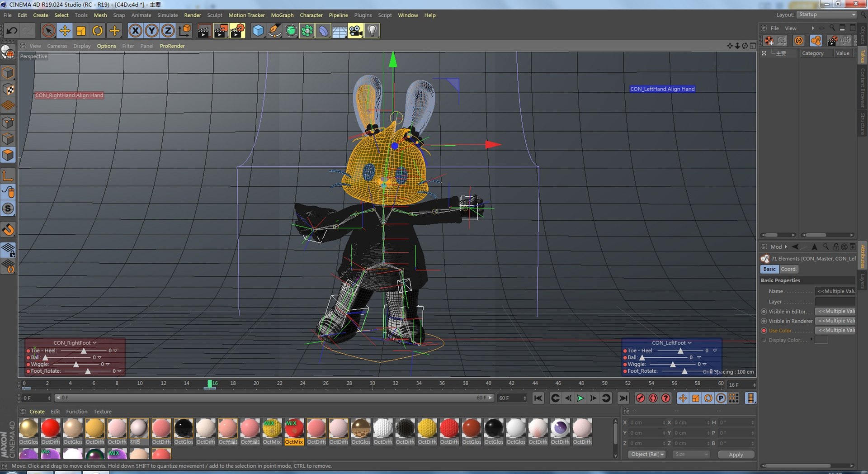
Task: Add Subdivision Surface generator icon
Action: [x=291, y=31]
